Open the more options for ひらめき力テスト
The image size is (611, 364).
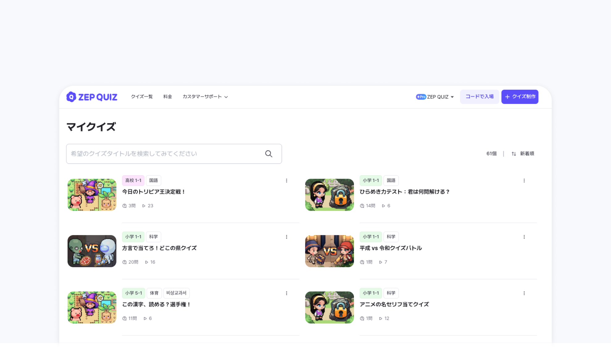click(524, 180)
